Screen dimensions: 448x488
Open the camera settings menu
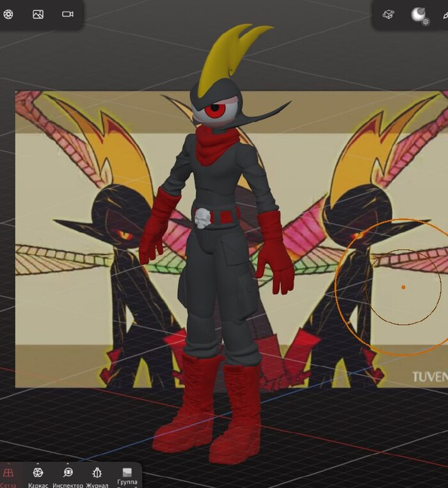(x=68, y=14)
